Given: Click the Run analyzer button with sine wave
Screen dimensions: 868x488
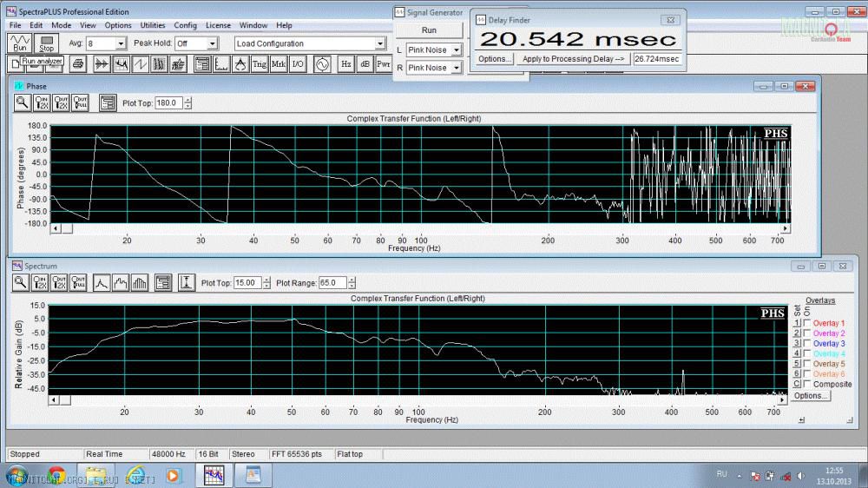Looking at the screenshot, I should 19,43.
